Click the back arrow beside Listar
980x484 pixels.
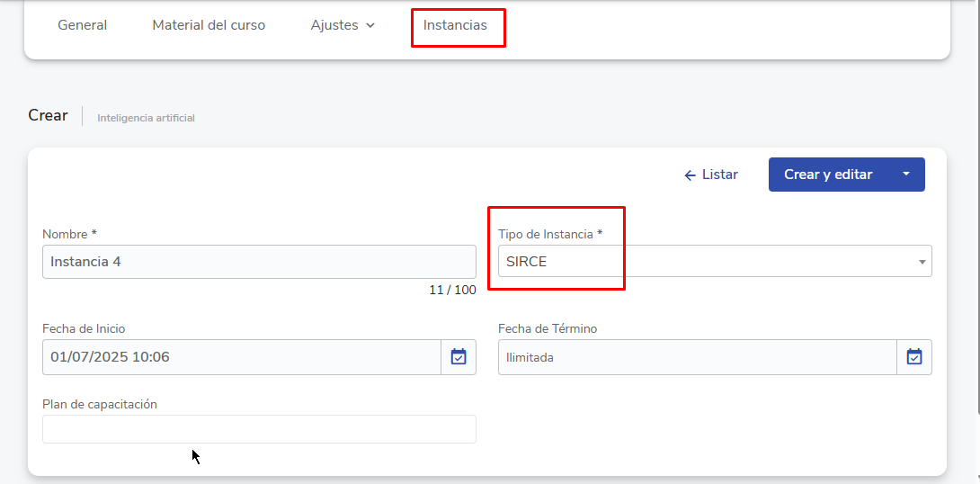point(690,175)
